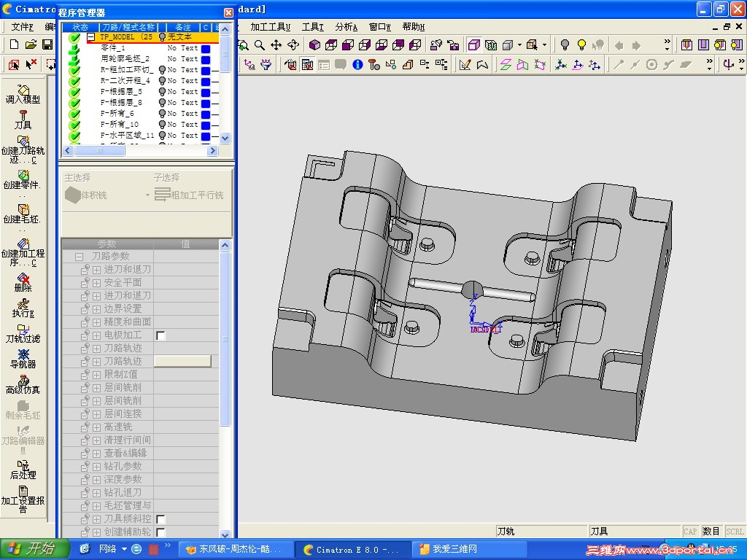The width and height of the screenshot is (747, 560).
Task: Click the Open file folder icon
Action: click(x=31, y=44)
